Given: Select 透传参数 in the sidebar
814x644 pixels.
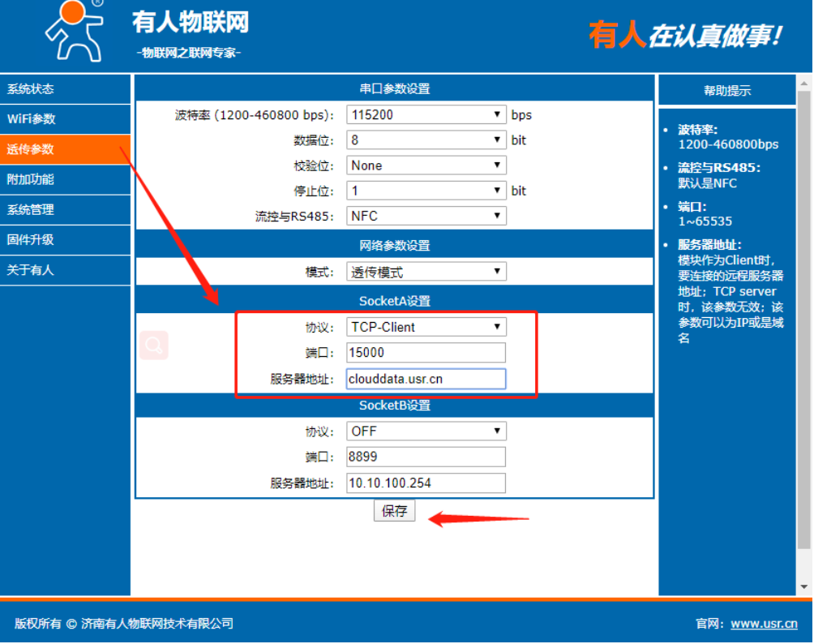Looking at the screenshot, I should (65, 149).
